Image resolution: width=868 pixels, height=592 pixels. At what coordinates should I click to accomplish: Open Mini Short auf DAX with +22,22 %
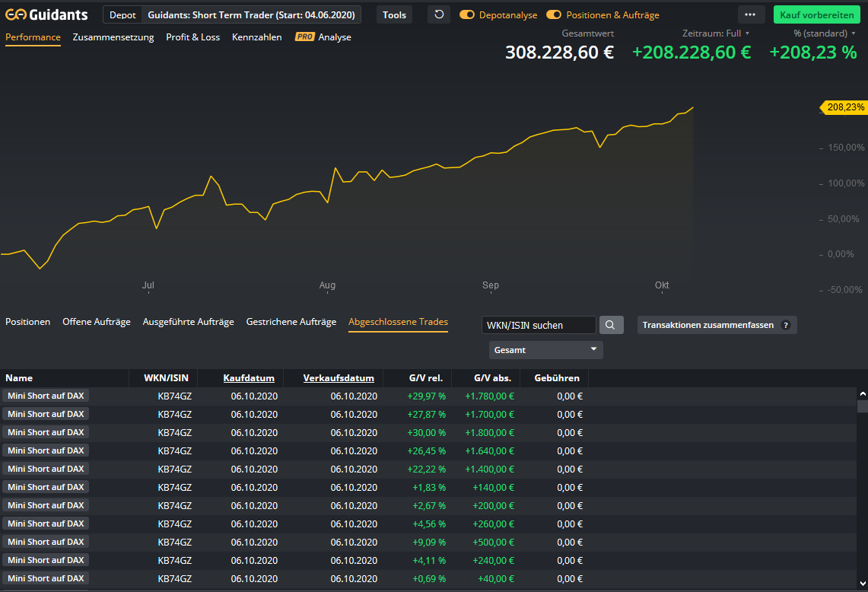click(x=46, y=469)
